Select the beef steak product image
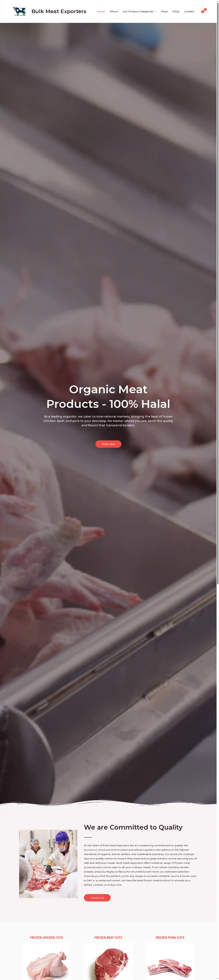The image size is (219, 980). pos(108,961)
